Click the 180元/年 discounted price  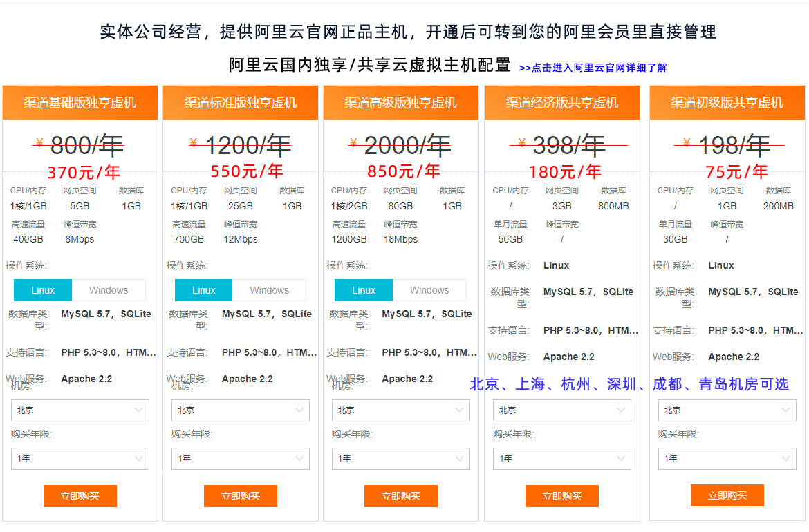[x=565, y=171]
